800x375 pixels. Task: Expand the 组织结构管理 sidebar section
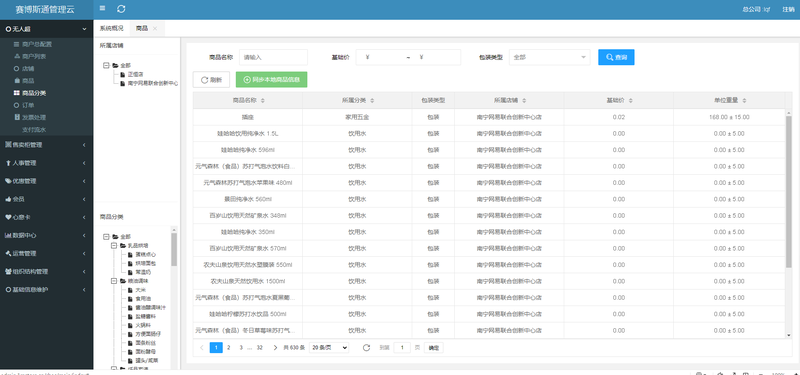click(x=46, y=271)
